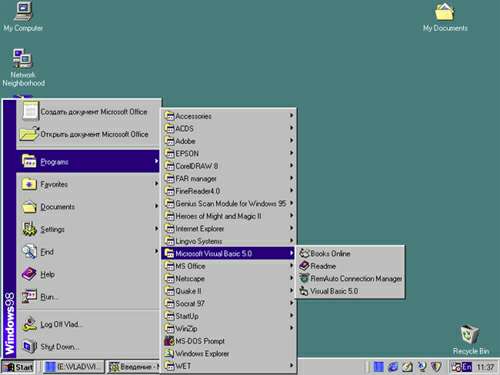
Task: Click the Find magnifier icon
Action: pyautogui.click(x=29, y=252)
